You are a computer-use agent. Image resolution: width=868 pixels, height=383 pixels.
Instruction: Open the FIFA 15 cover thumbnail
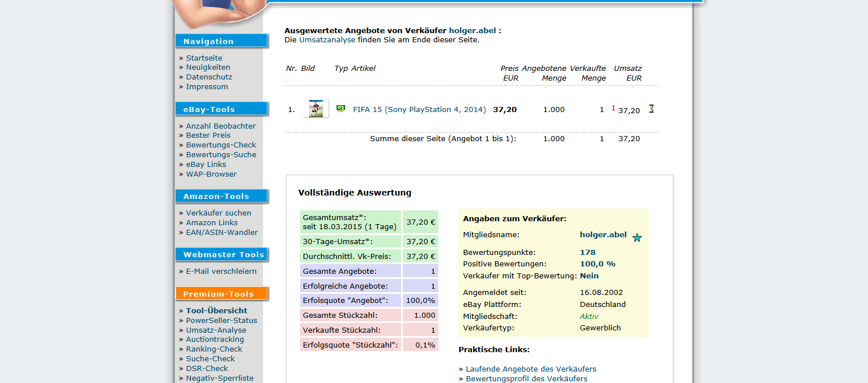315,109
